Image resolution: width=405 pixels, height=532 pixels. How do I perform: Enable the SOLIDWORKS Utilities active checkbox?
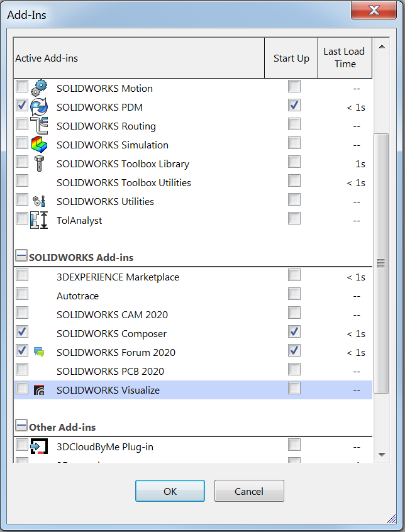tap(22, 199)
